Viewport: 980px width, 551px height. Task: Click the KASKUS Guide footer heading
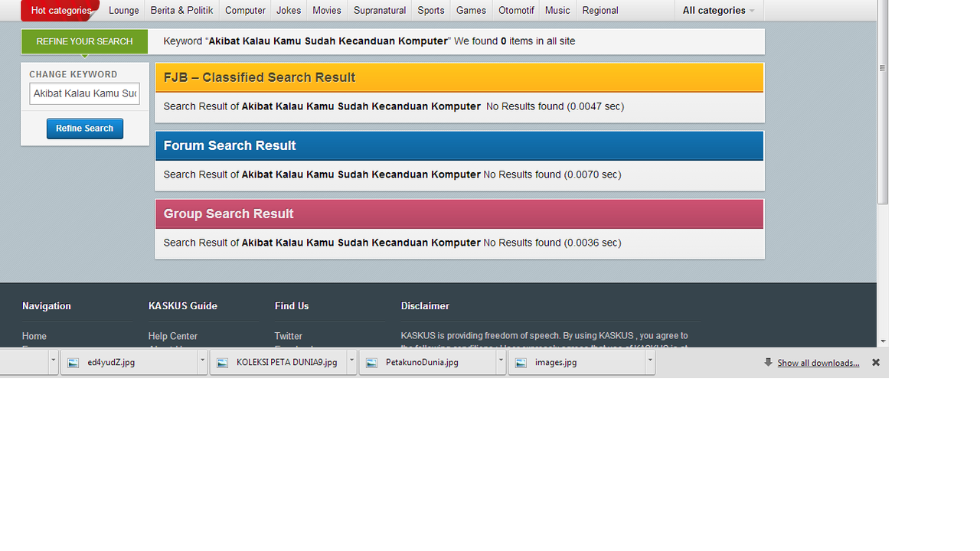point(183,306)
